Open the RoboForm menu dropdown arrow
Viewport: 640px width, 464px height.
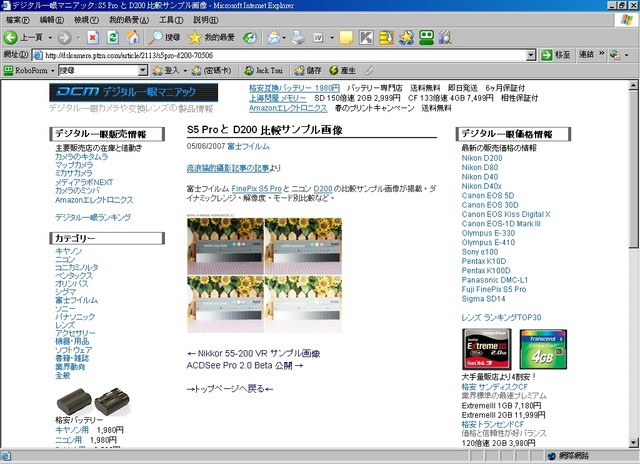[53, 71]
